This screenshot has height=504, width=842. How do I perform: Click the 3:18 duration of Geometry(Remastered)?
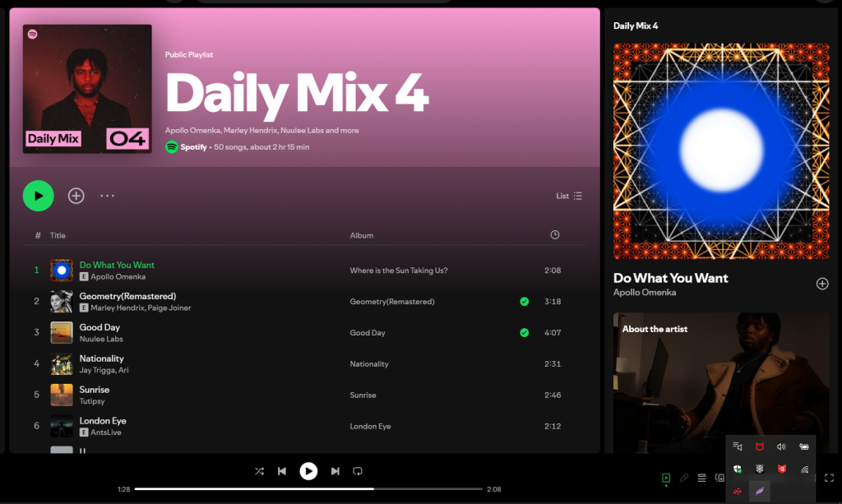pos(553,302)
